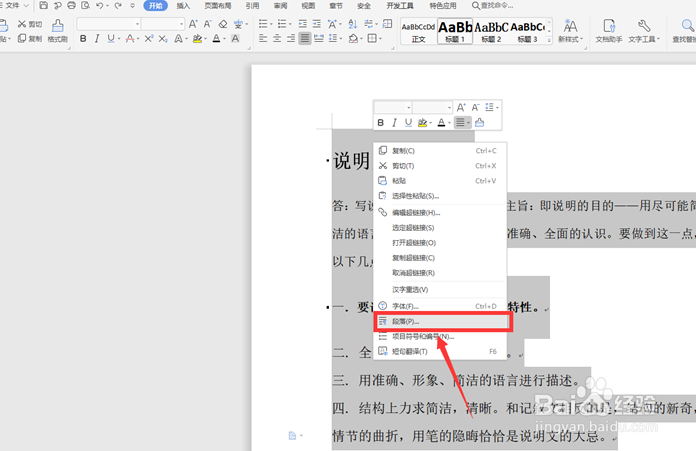Toggle Underline in the ribbon
This screenshot has width=696, height=451.
pos(111,39)
